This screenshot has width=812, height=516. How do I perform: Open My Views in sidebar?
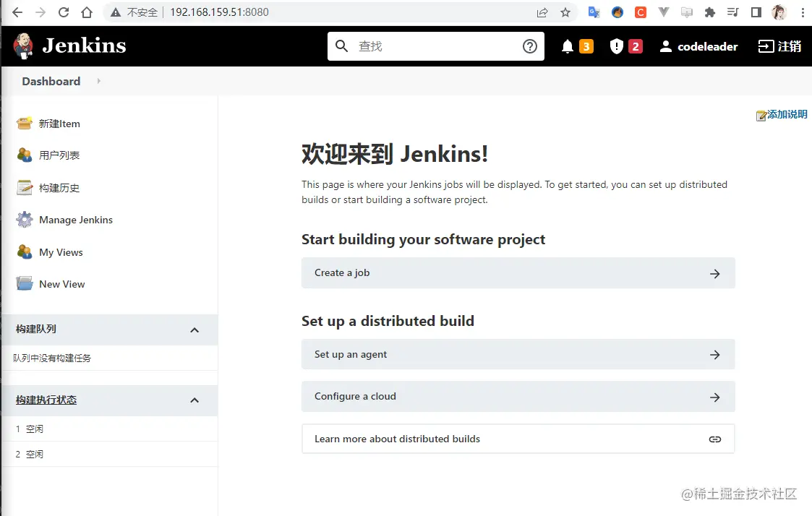tap(61, 252)
